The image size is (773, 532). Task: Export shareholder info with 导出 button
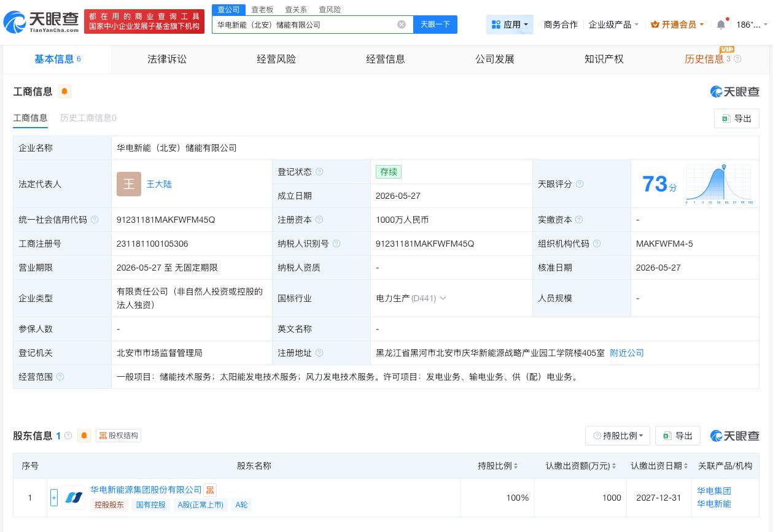point(678,436)
